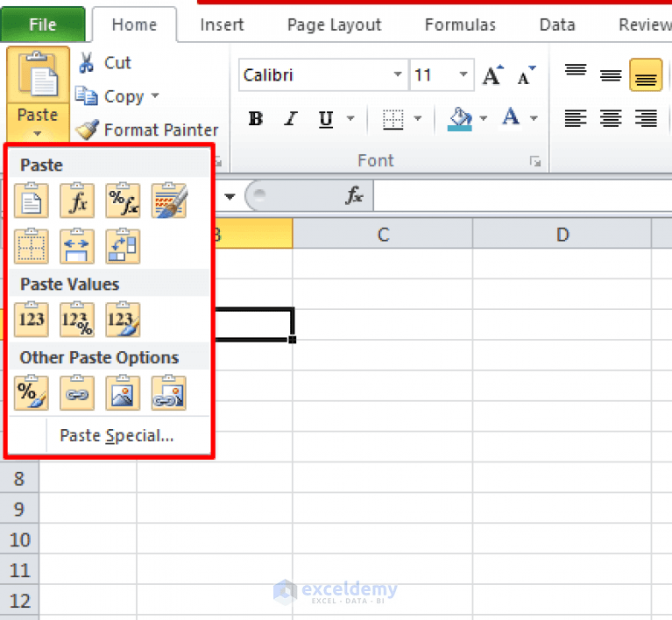The width and height of the screenshot is (672, 620).
Task: Click the Cut command
Action: tap(105, 62)
